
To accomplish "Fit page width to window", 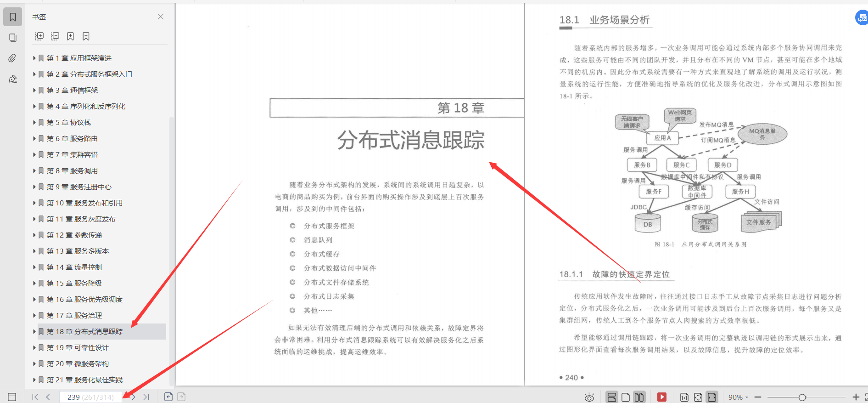I will pyautogui.click(x=712, y=397).
